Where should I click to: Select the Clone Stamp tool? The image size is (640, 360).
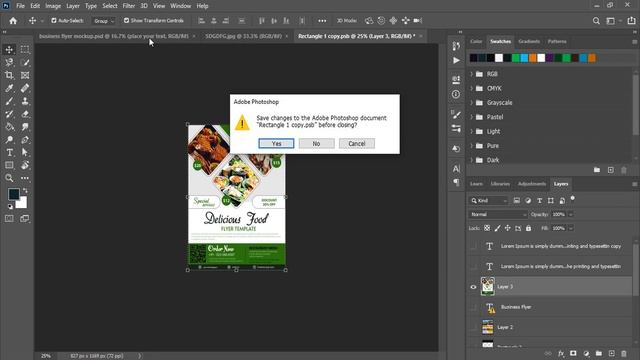point(25,101)
